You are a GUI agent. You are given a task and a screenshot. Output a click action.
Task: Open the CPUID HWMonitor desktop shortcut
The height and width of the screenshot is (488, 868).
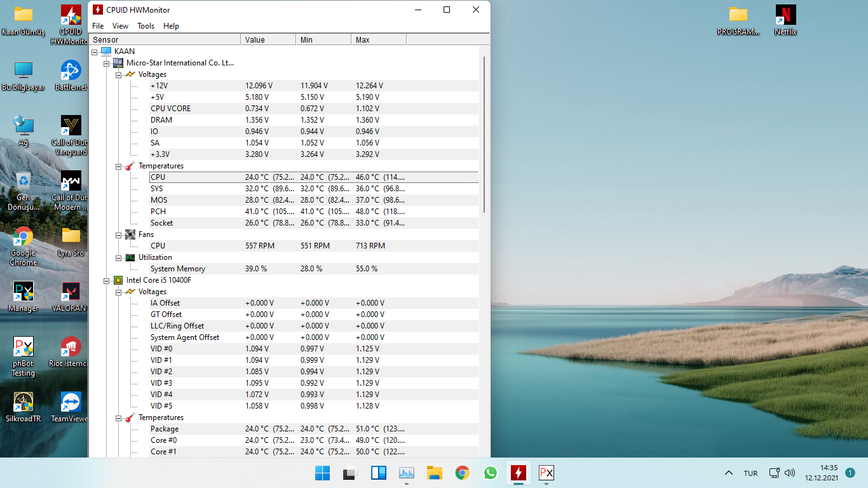pyautogui.click(x=71, y=25)
